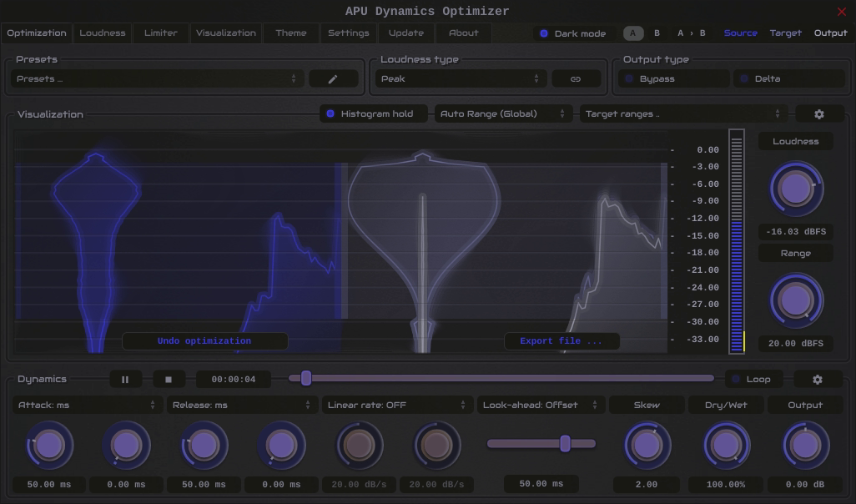The image size is (856, 504).
Task: Click the Loudness knob
Action: tap(796, 189)
